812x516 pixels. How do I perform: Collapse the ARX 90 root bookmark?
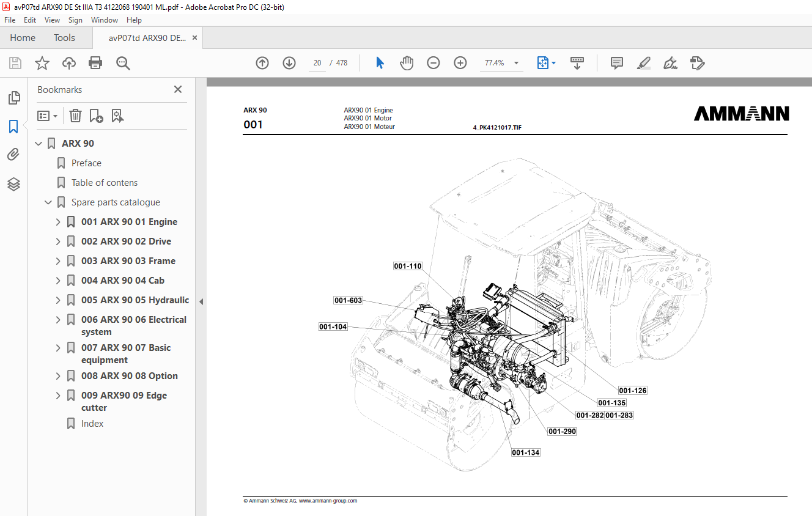[39, 144]
